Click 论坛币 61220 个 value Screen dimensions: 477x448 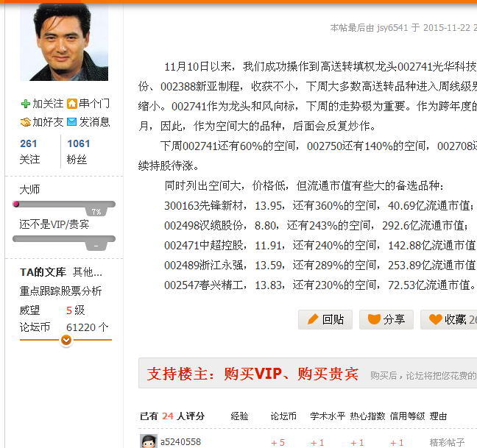pyautogui.click(x=87, y=327)
